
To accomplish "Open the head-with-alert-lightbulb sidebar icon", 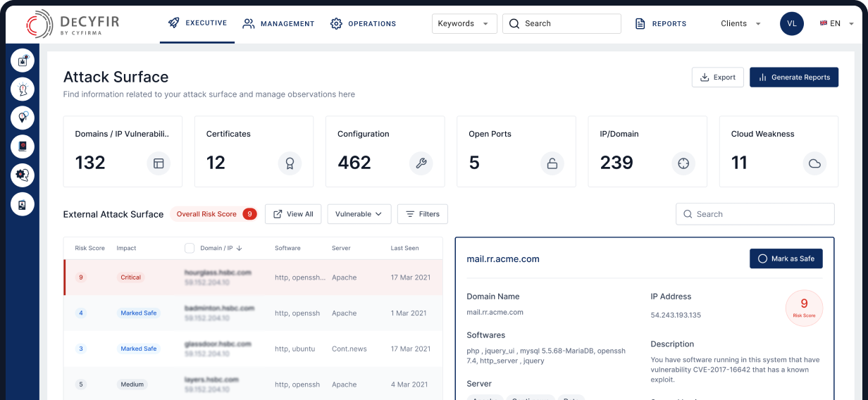I will pyautogui.click(x=23, y=89).
